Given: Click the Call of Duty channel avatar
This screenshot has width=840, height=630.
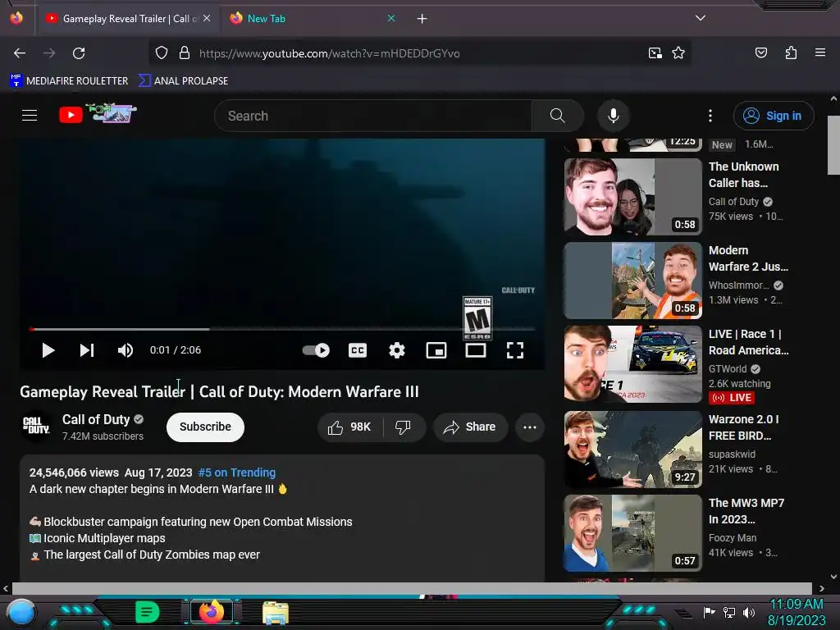Looking at the screenshot, I should pyautogui.click(x=36, y=427).
